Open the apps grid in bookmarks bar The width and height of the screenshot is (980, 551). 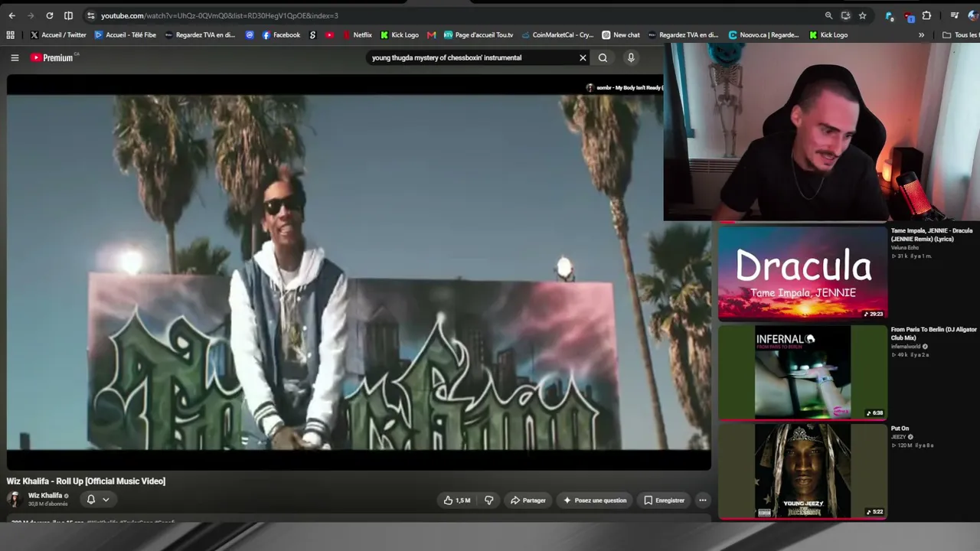click(11, 34)
